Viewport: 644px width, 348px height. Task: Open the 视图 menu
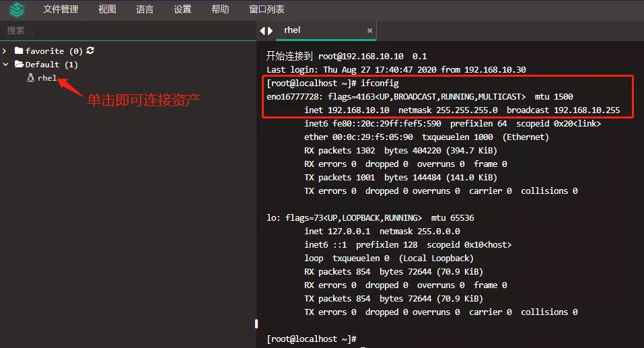point(107,9)
